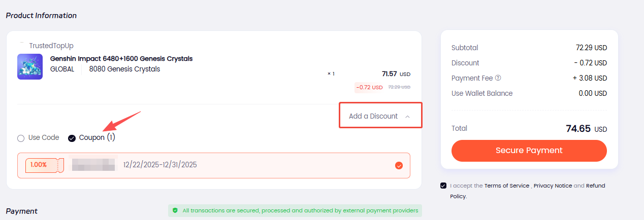Viewport: 644px width, 220px height.
Task: Click the chevron next to Add a Discount
Action: (x=407, y=117)
